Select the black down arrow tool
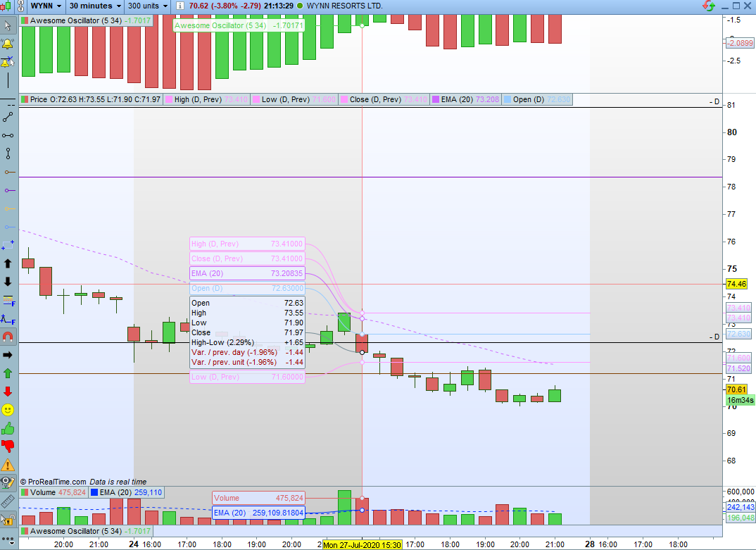This screenshot has width=756, height=550. pyautogui.click(x=8, y=282)
